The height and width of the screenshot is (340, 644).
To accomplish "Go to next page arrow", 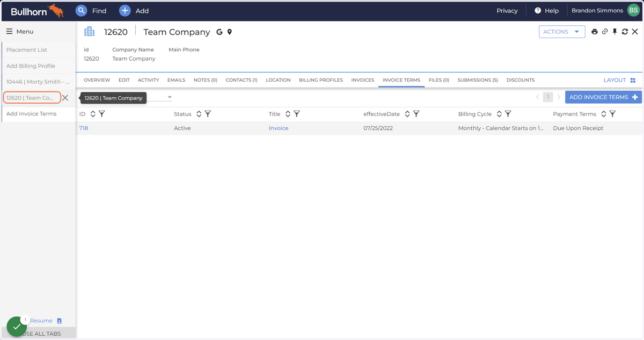I will 559,97.
